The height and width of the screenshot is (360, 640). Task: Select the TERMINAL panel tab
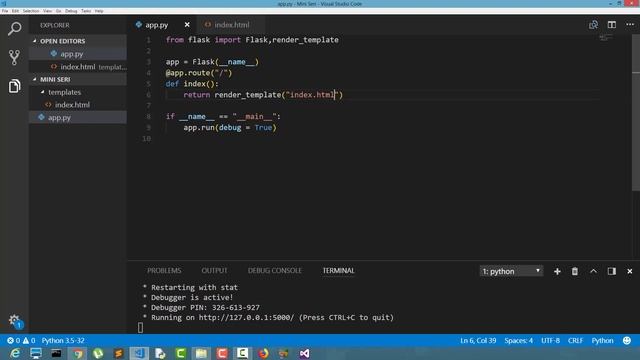coord(338,271)
